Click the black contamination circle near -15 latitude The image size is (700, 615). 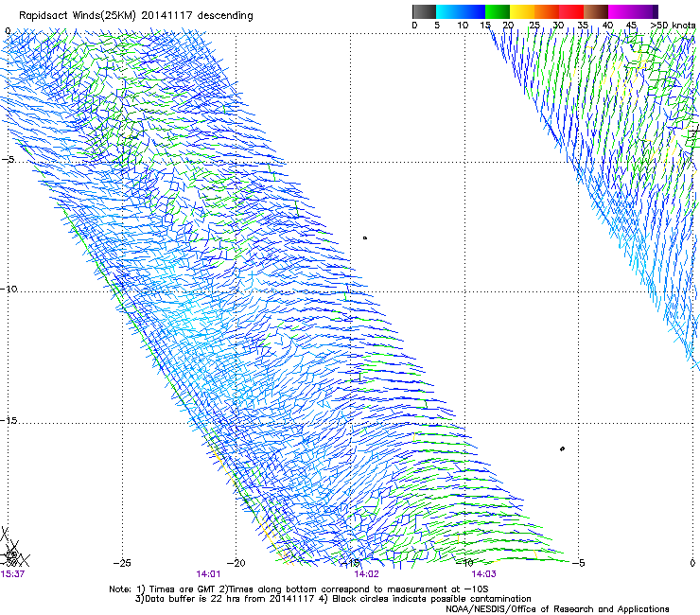[x=562, y=448]
